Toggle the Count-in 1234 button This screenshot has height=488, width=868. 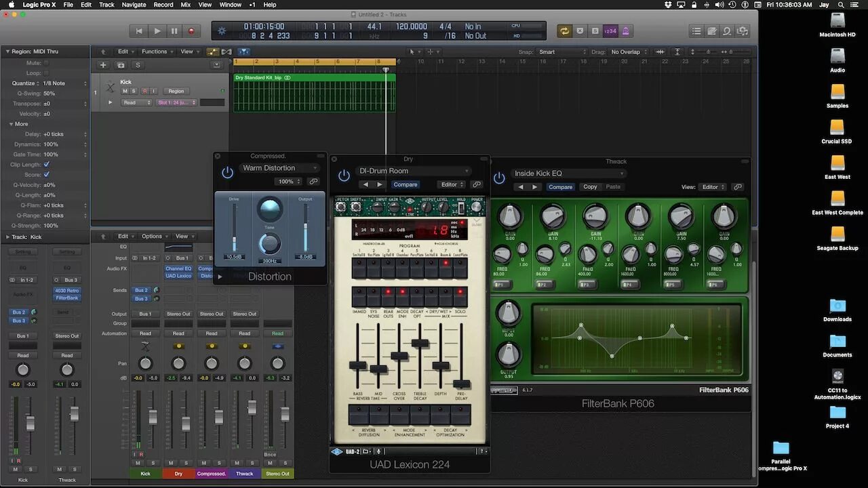(610, 30)
